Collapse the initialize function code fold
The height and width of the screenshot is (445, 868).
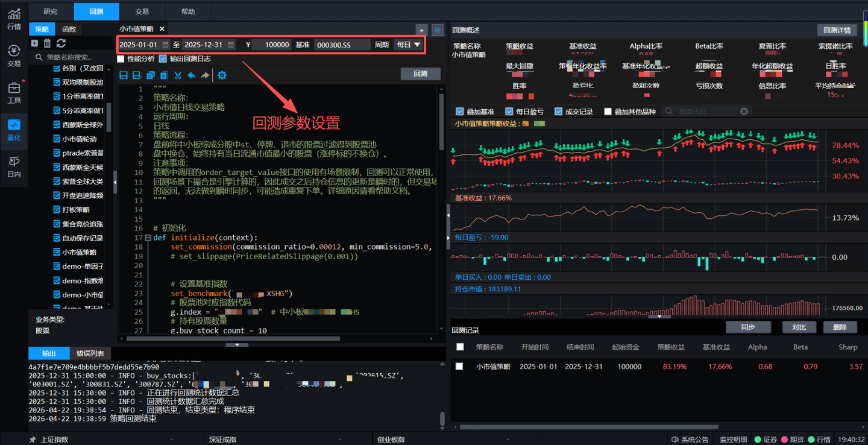click(x=148, y=238)
